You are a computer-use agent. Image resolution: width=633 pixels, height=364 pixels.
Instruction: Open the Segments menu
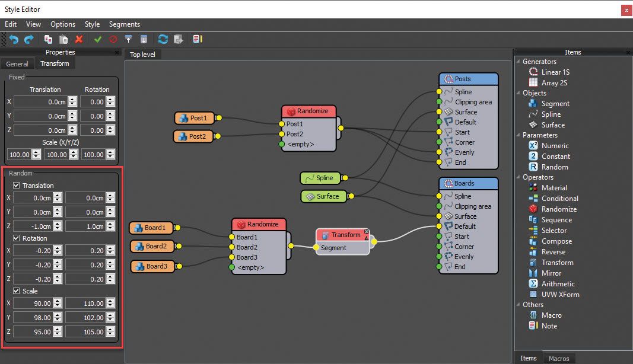pyautogui.click(x=124, y=24)
